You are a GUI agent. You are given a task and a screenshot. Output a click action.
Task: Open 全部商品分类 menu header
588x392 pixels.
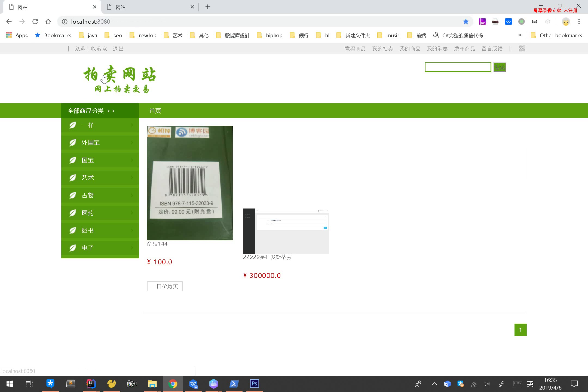[100, 111]
